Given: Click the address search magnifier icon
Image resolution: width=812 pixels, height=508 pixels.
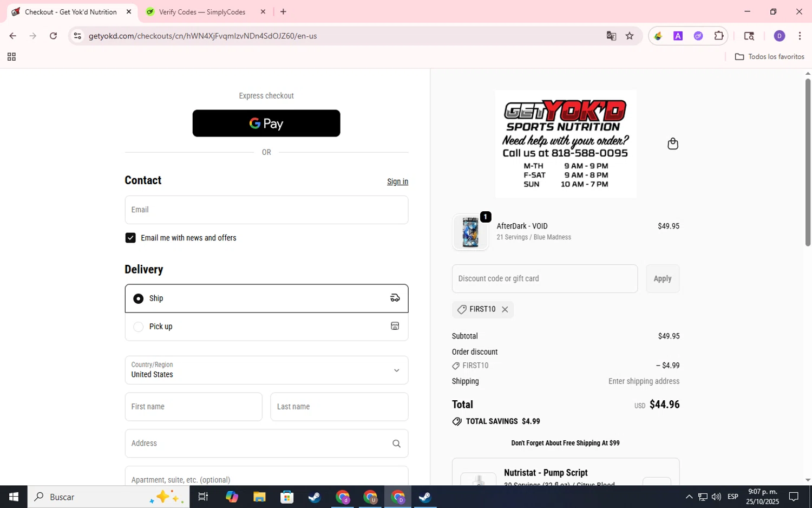Looking at the screenshot, I should (396, 444).
